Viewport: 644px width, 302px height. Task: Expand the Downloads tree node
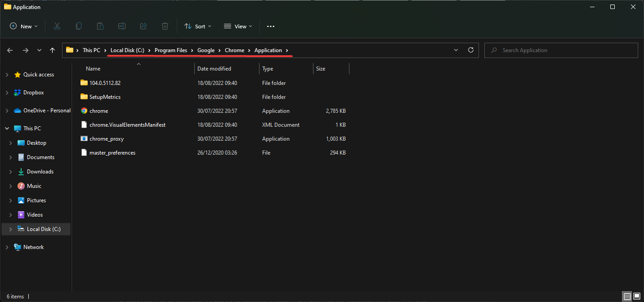coord(10,172)
